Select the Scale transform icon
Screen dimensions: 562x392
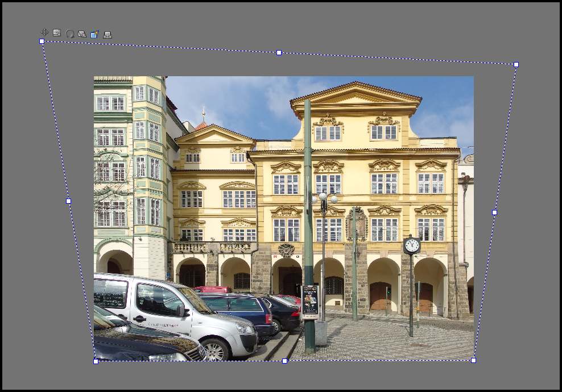pyautogui.click(x=57, y=33)
